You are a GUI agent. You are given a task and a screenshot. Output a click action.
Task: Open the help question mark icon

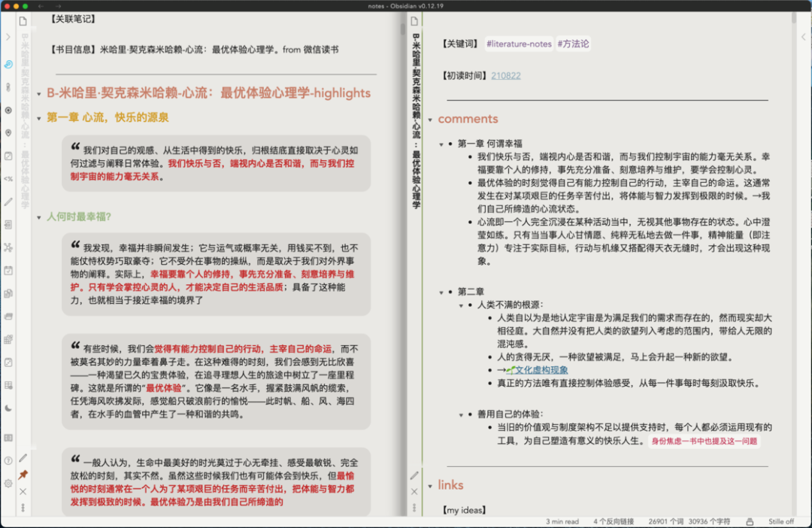click(8, 460)
